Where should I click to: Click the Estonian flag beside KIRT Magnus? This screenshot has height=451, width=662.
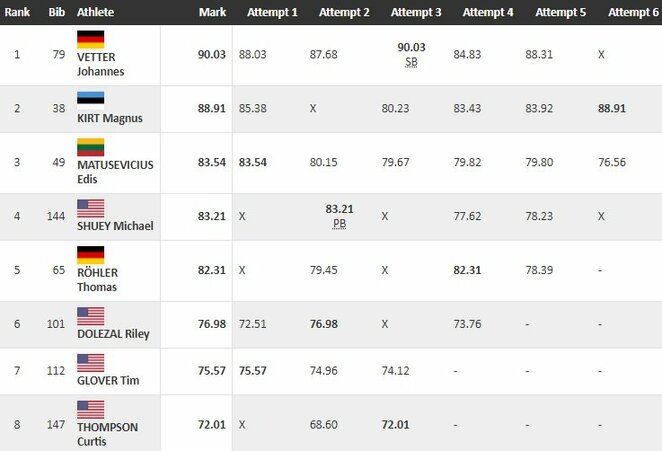click(x=90, y=101)
